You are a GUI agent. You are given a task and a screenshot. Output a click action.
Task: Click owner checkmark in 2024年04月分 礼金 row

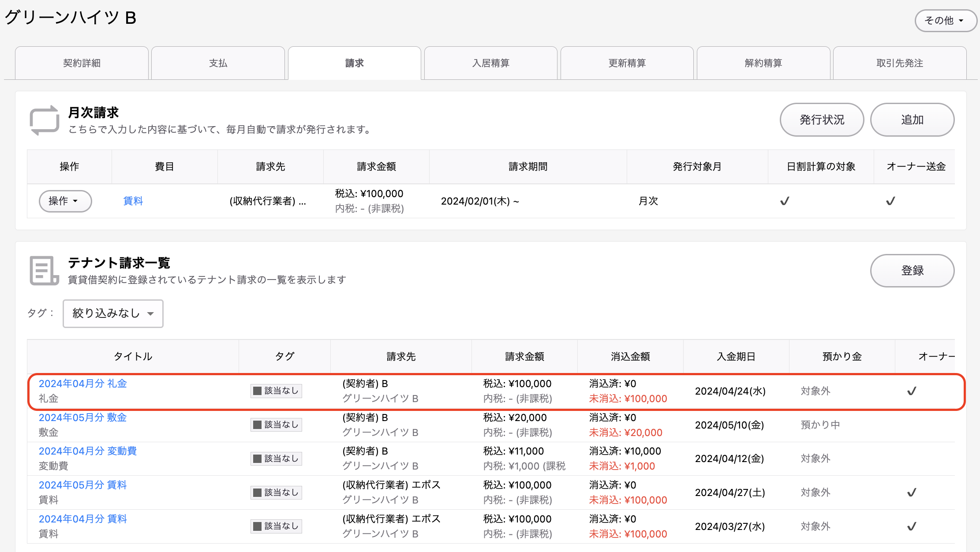pyautogui.click(x=912, y=391)
